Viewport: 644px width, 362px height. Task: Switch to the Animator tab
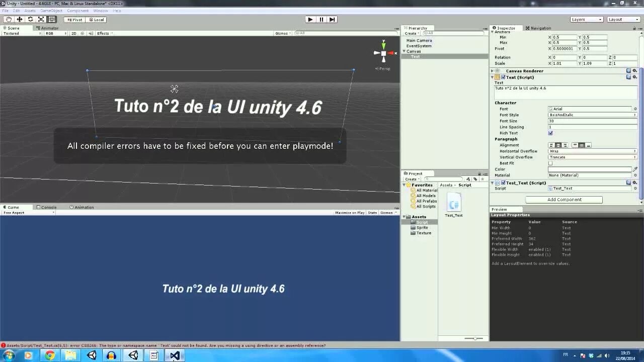click(47, 28)
